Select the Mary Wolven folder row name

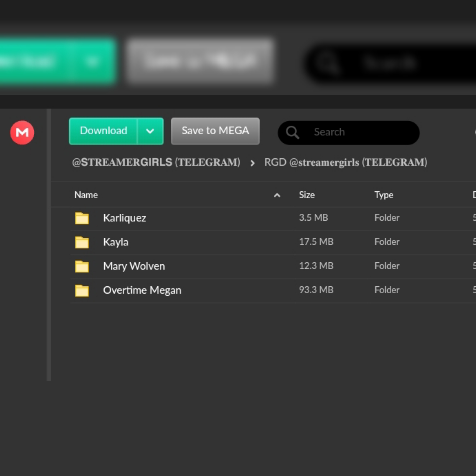134,266
